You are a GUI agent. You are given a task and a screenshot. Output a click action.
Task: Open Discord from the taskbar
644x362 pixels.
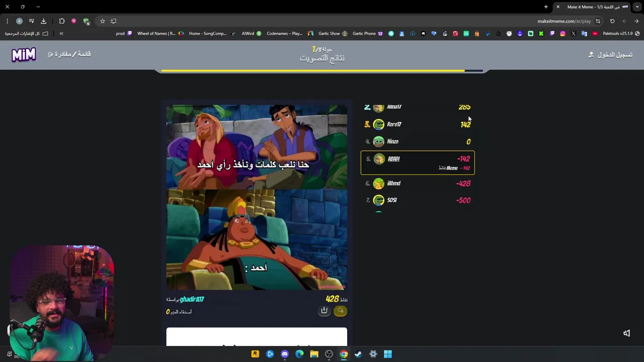[285, 354]
